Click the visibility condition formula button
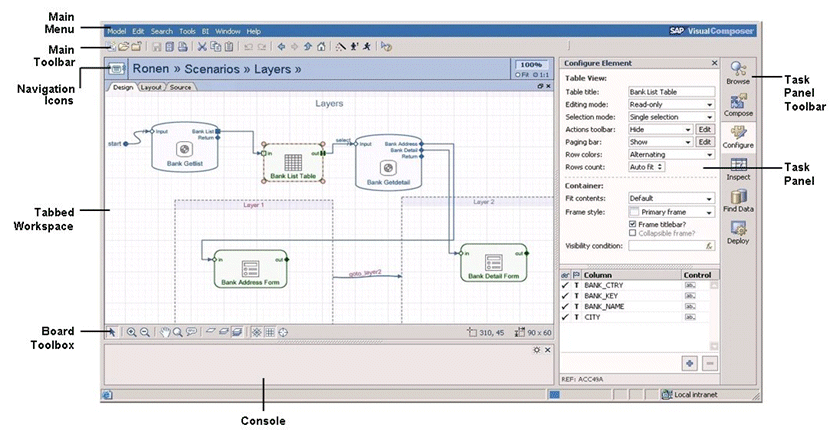The width and height of the screenshot is (830, 431). (709, 246)
